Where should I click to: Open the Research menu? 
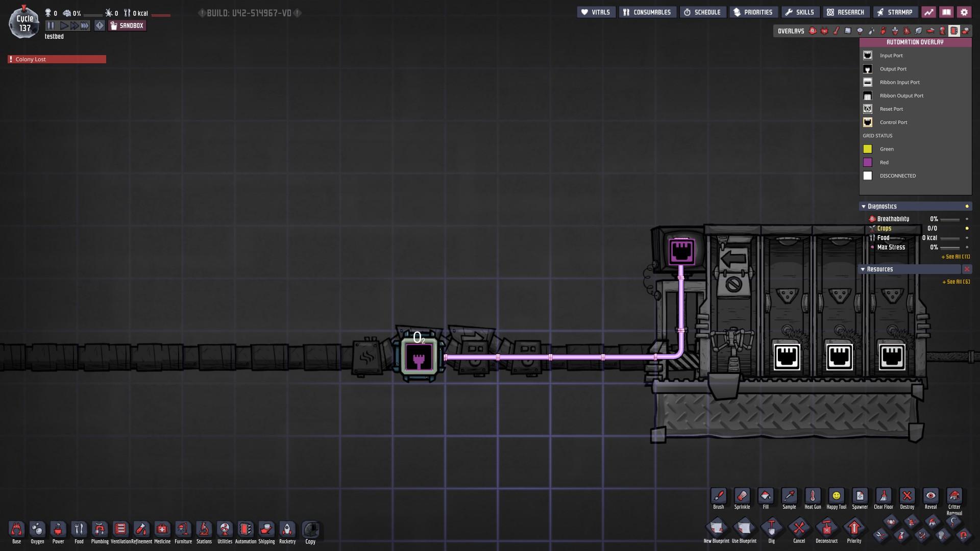[x=845, y=12]
